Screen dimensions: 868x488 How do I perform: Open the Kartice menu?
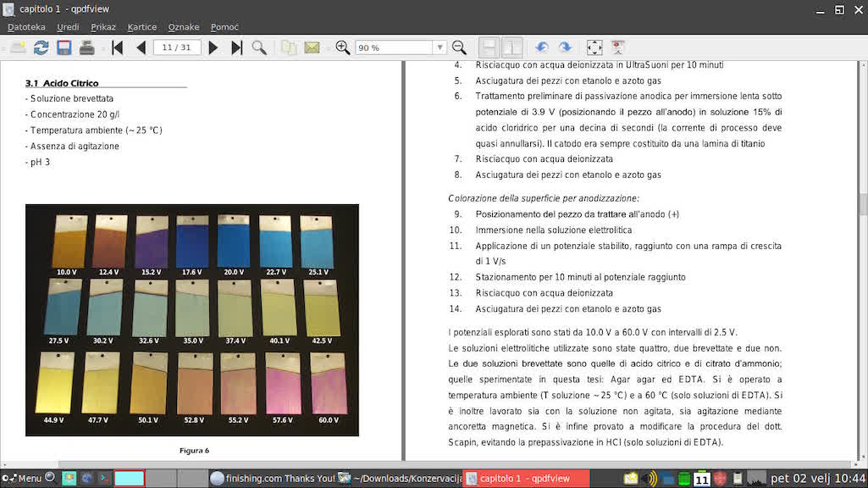click(x=142, y=27)
